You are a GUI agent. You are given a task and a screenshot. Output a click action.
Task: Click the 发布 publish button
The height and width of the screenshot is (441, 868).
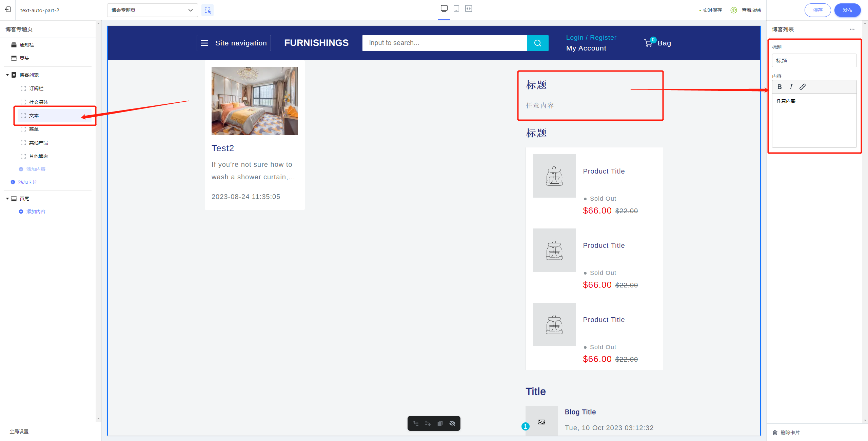tap(847, 10)
